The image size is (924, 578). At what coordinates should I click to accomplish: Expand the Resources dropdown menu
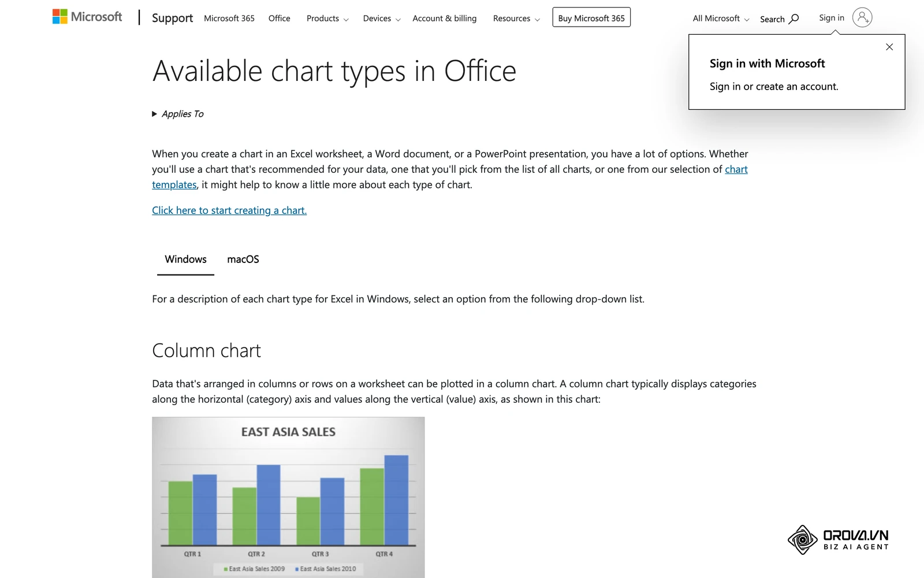pos(516,18)
